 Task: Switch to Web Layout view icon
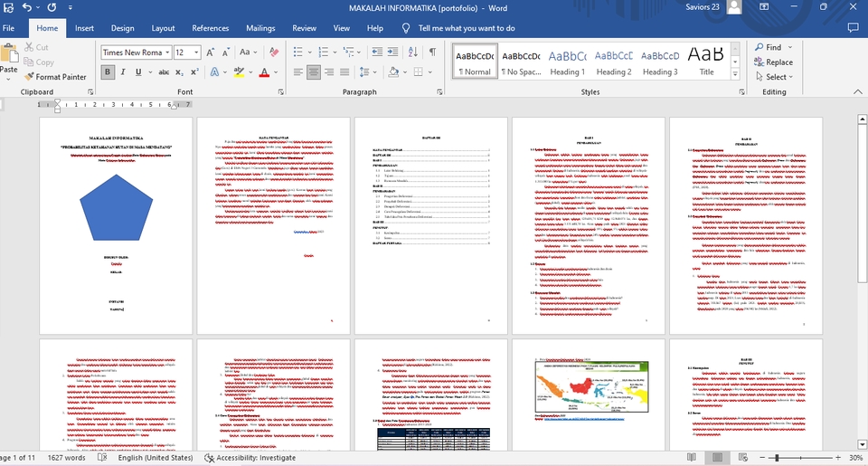743,458
